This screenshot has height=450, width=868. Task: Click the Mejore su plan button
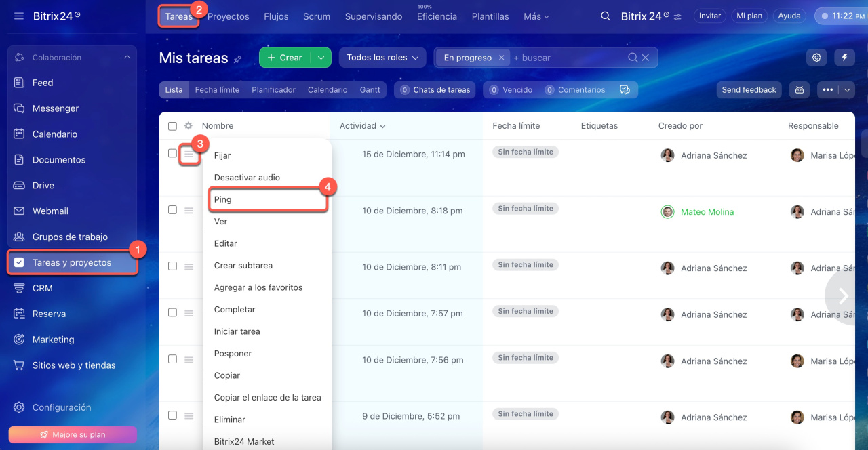point(73,434)
